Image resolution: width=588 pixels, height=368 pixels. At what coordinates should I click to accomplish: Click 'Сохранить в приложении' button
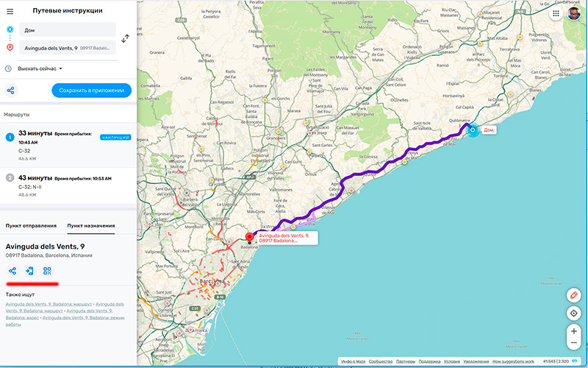91,91
